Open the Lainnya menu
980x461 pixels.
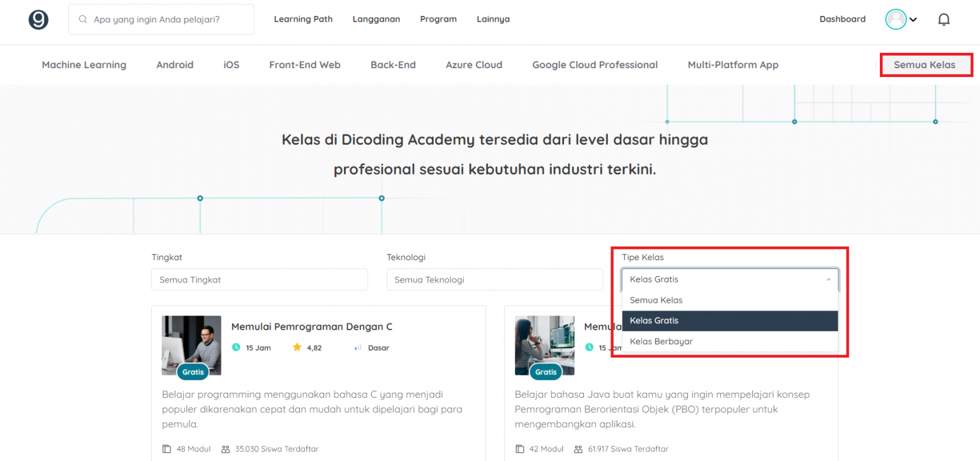[493, 19]
